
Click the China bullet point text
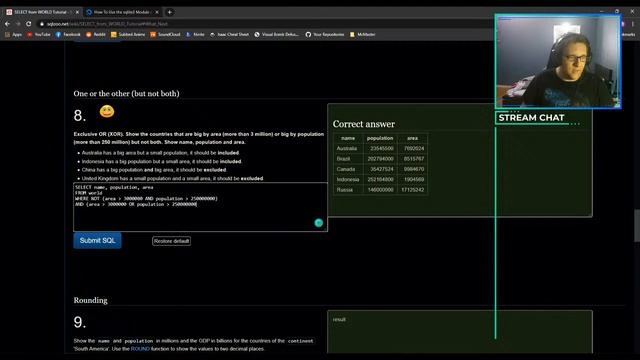pos(154,170)
